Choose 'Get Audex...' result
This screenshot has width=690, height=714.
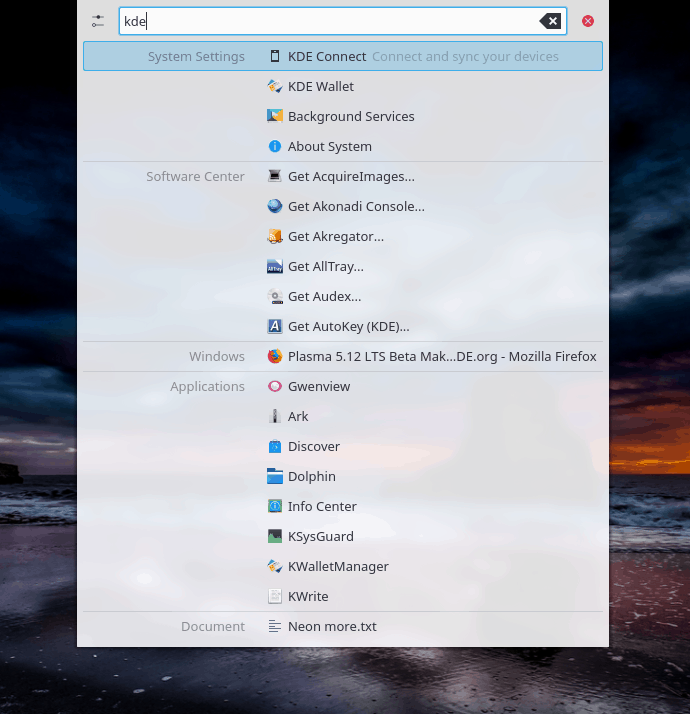[324, 296]
